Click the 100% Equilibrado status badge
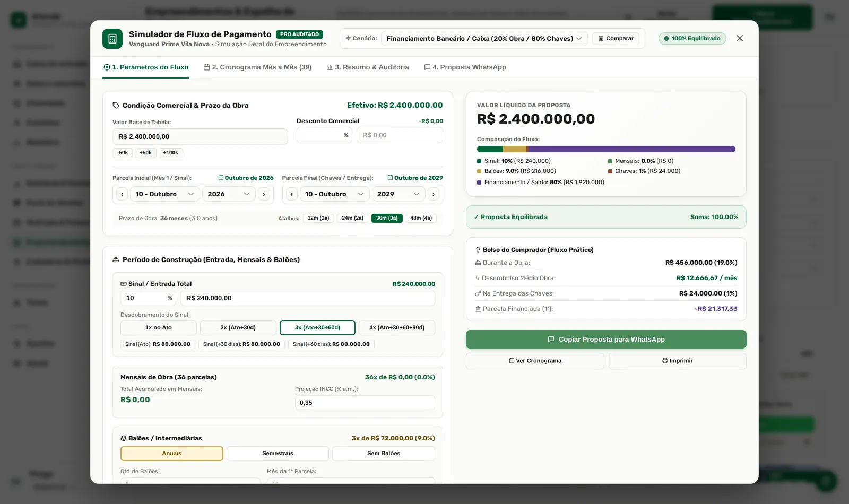This screenshot has width=849, height=504. (692, 39)
